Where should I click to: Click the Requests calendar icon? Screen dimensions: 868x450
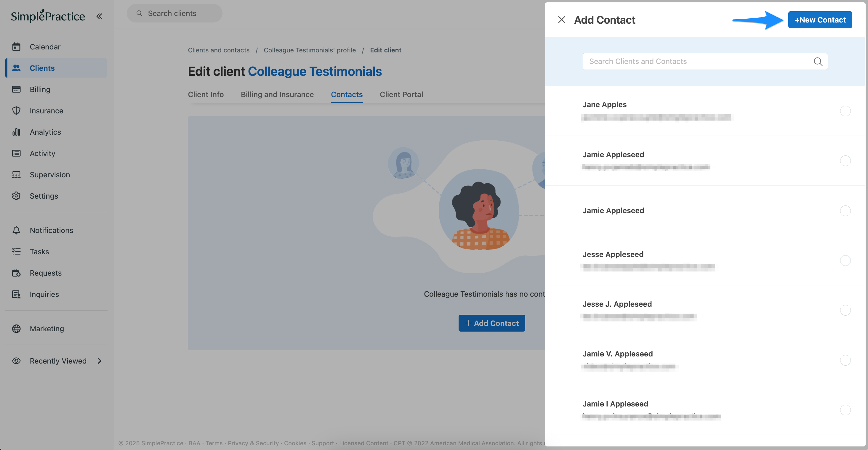click(x=16, y=273)
